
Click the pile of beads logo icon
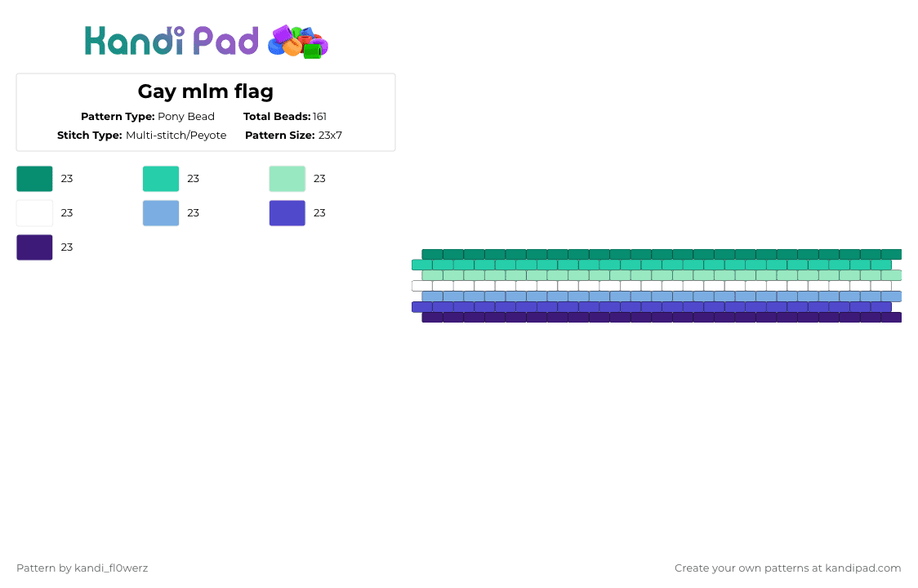click(x=298, y=42)
